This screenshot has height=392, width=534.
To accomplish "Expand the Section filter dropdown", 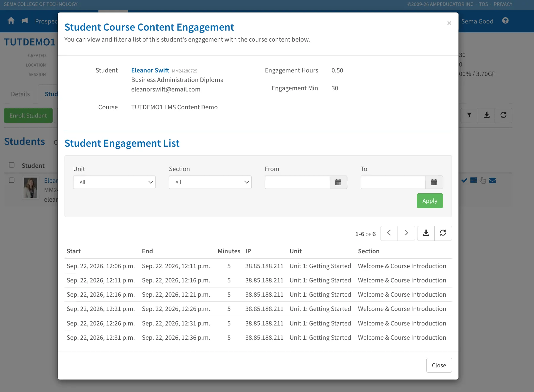I will click(210, 182).
